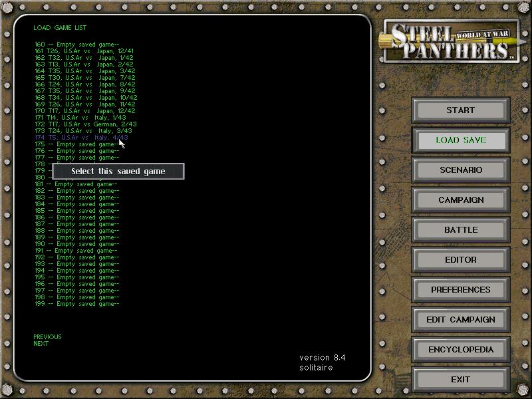
Task: Select empty save slot 199
Action: pos(77,304)
